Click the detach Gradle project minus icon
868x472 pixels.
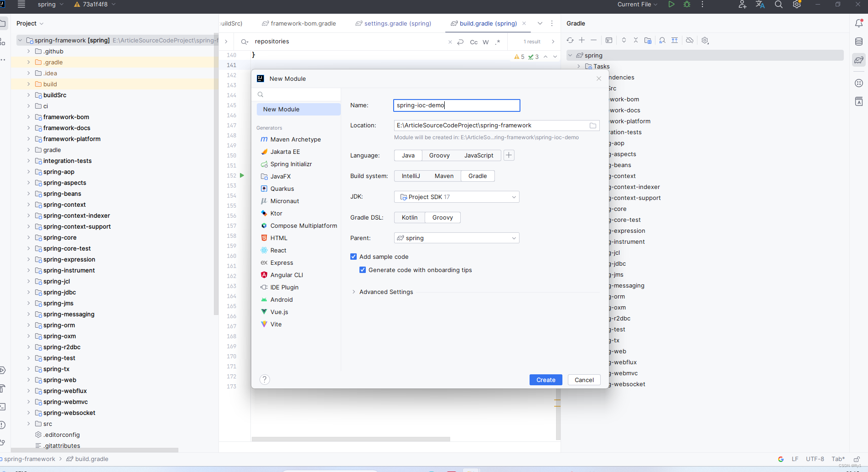coord(593,41)
